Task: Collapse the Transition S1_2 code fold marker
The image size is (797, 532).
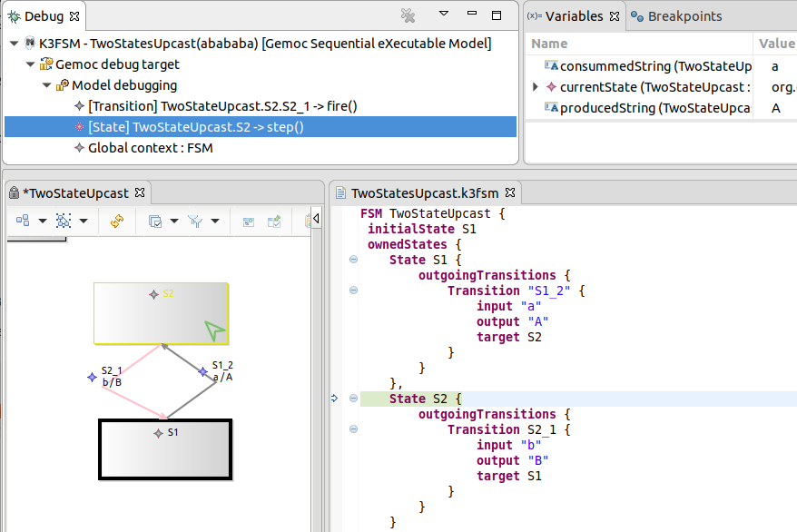Action: 352,291
